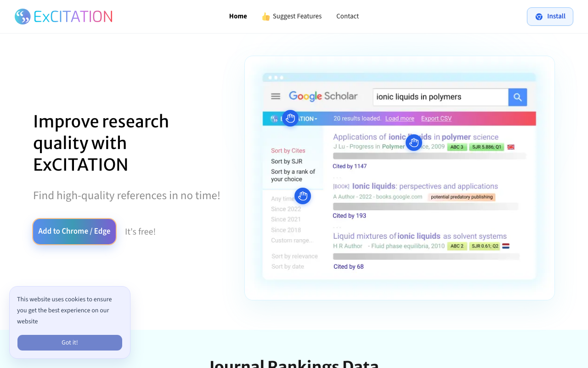Open Cited by 68
The width and height of the screenshot is (588, 368).
tap(349, 267)
